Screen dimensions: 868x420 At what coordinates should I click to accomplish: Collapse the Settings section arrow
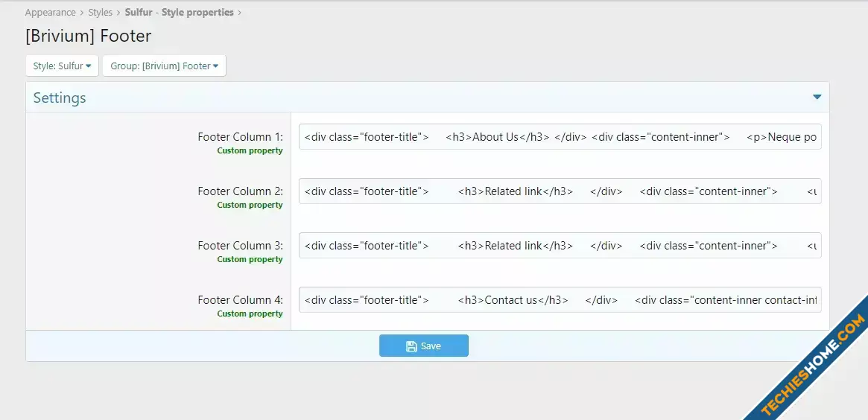pos(817,98)
